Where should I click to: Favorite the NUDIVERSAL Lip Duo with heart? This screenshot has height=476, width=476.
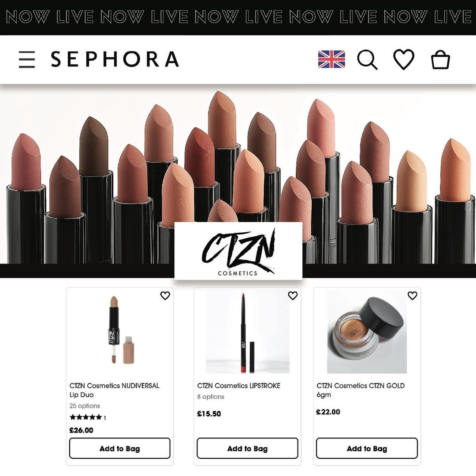(165, 295)
